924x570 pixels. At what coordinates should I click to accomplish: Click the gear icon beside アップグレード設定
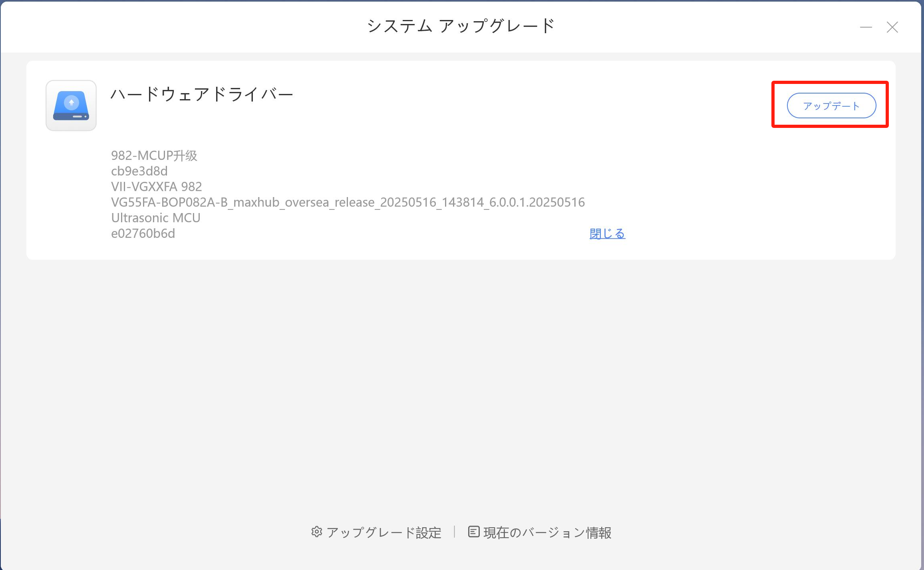[x=316, y=532]
